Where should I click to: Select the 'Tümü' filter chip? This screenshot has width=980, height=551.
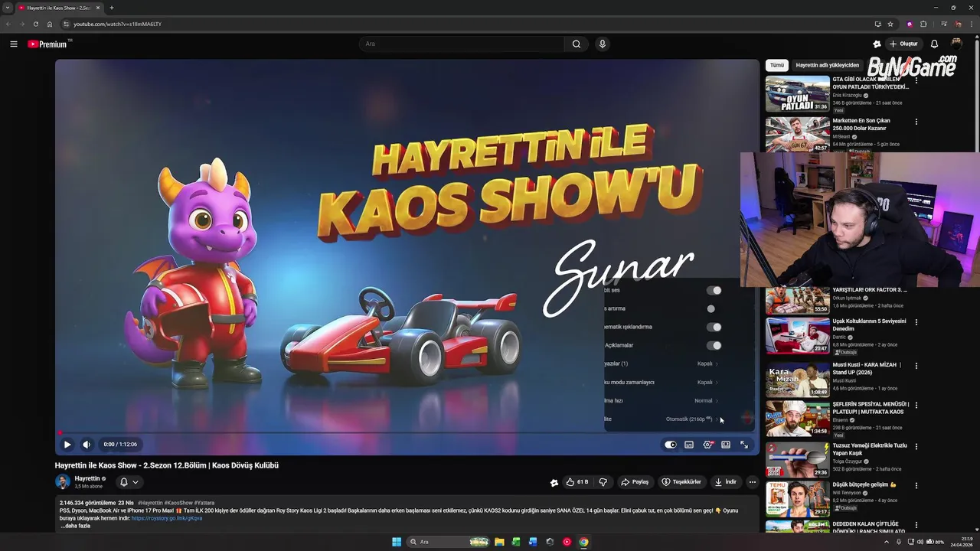coord(776,65)
